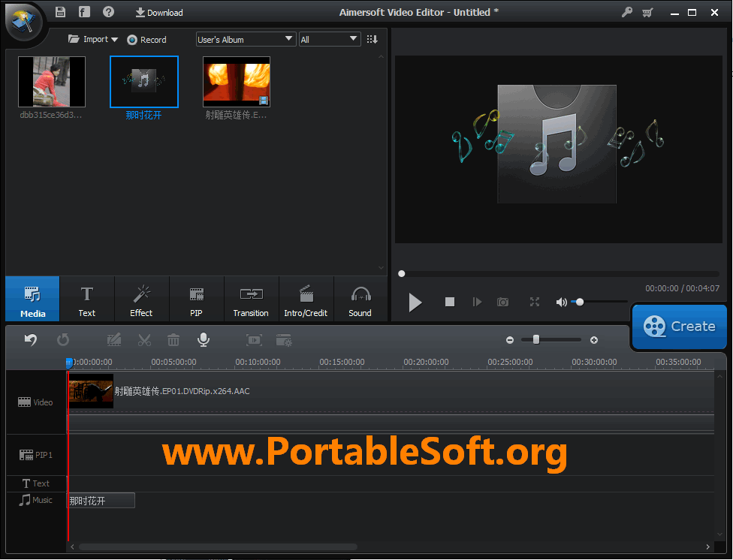Open the Facebook share icon
Image resolution: width=733 pixels, height=560 pixels.
pyautogui.click(x=84, y=12)
